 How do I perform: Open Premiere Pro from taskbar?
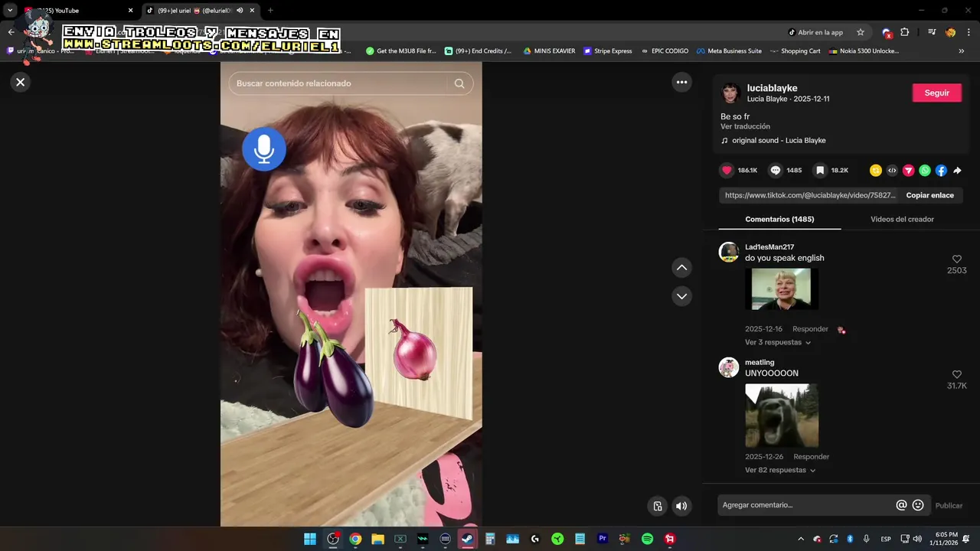coord(603,539)
